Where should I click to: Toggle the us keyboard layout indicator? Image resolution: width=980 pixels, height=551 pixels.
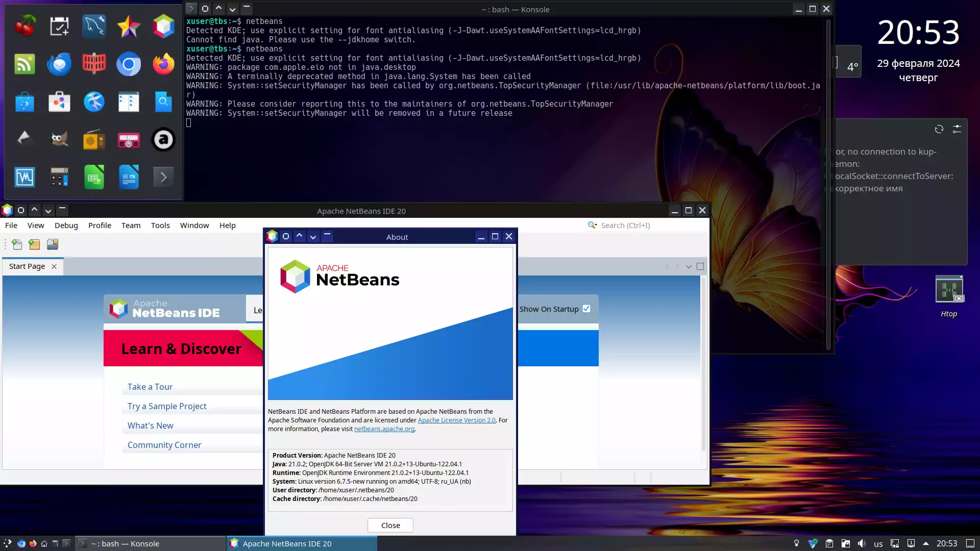[x=878, y=544]
